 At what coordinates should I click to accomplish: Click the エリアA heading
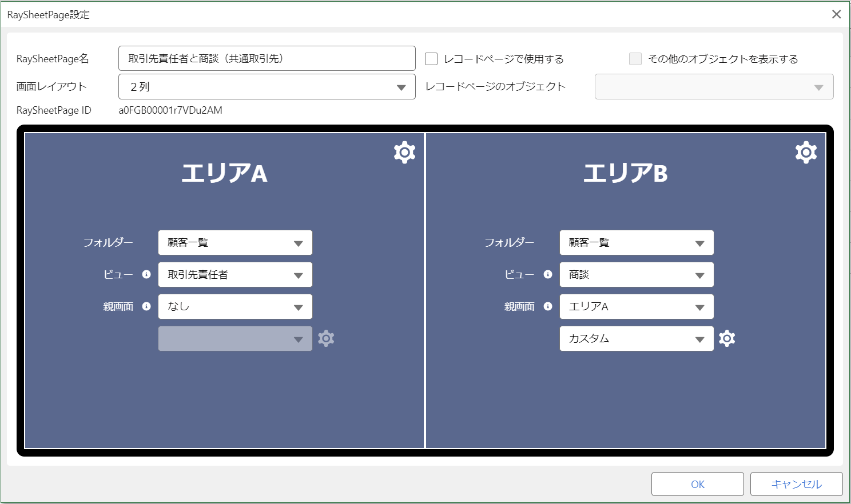click(x=224, y=173)
